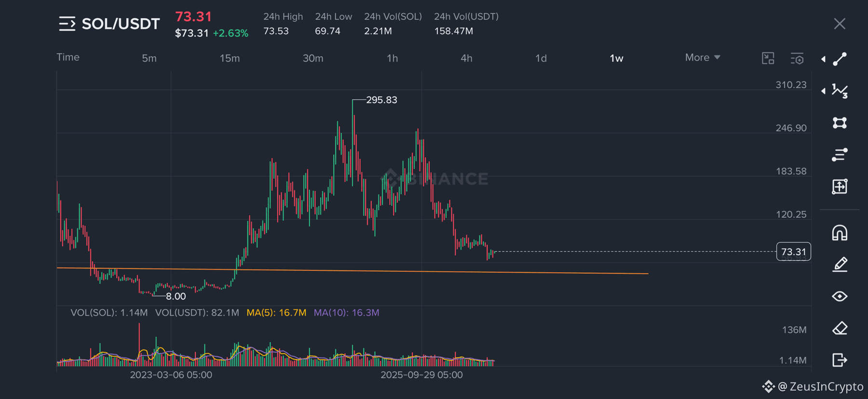Switch to the 5m interval
This screenshot has width=868, height=399.
pos(149,58)
